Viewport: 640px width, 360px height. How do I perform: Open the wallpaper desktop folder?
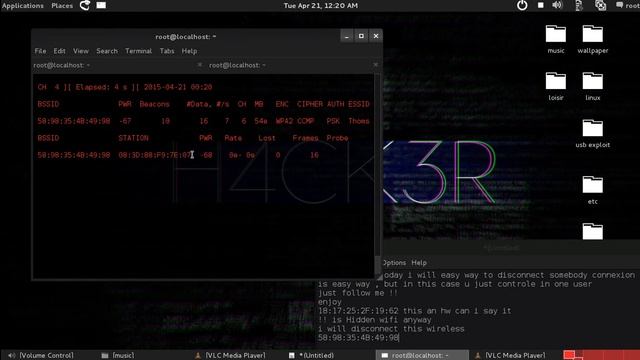tap(593, 40)
